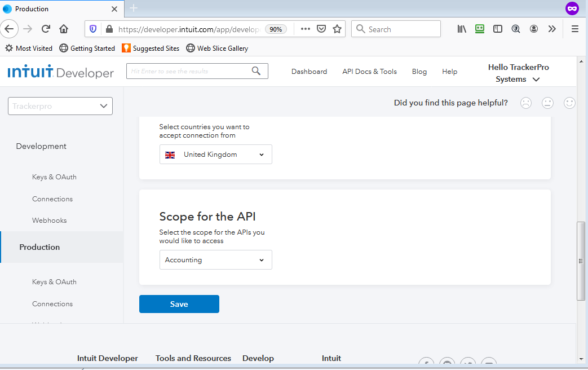This screenshot has height=370, width=588.
Task: View site security padlock info
Action: [109, 29]
